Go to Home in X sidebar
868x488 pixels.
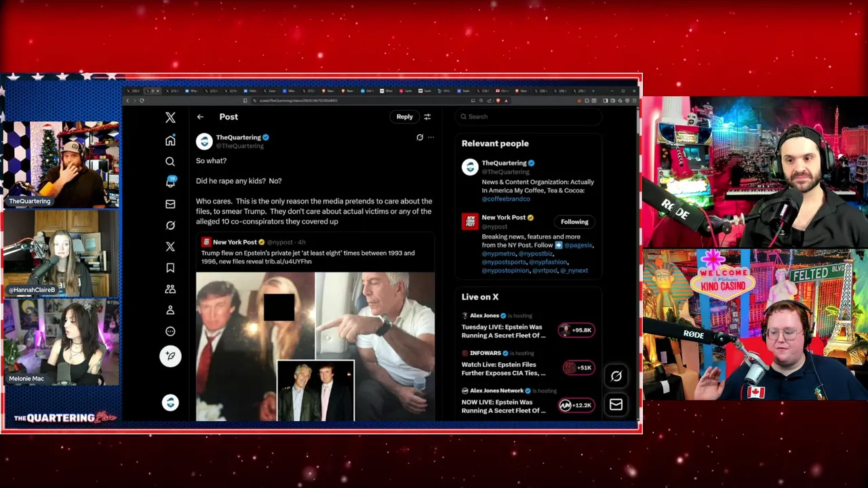[170, 140]
